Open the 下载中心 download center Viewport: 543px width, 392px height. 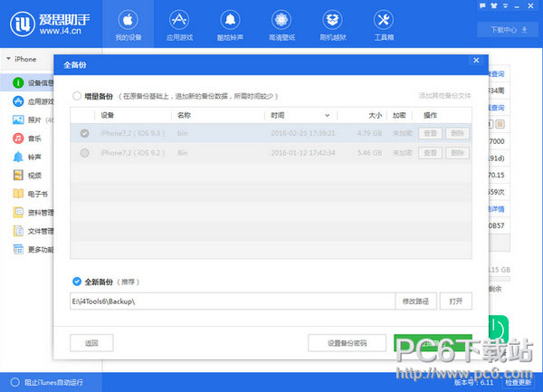click(x=507, y=29)
